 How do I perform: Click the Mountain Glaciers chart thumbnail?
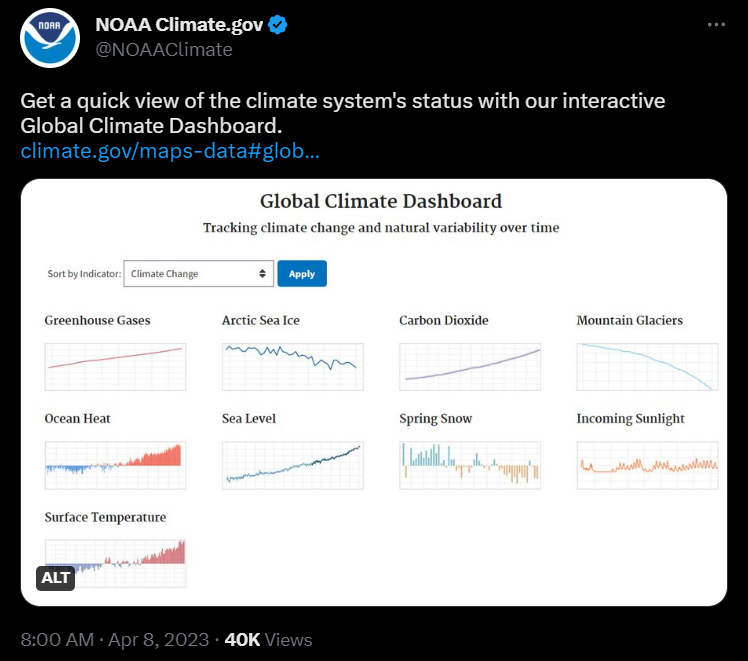[647, 367]
